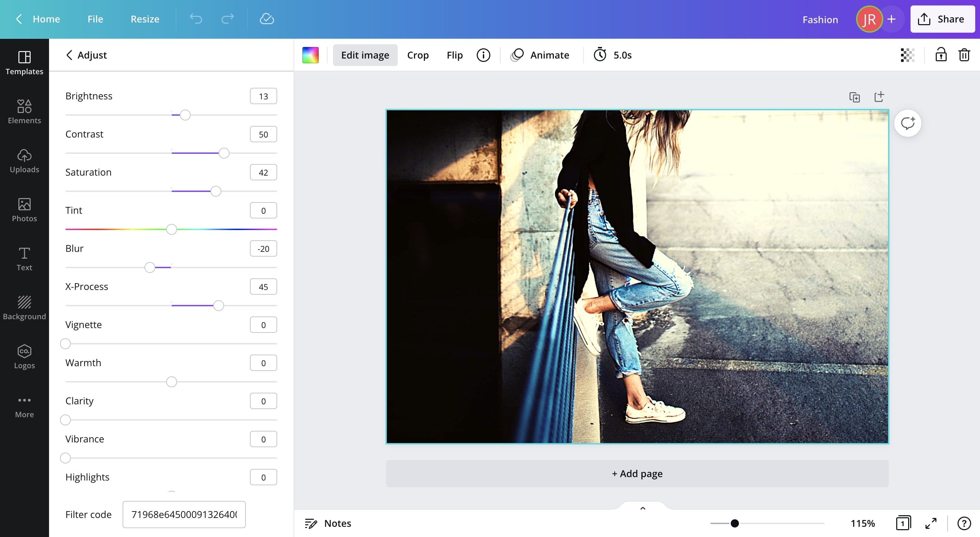The image size is (980, 537).
Task: Select the Text tool in the sidebar
Action: (x=25, y=259)
